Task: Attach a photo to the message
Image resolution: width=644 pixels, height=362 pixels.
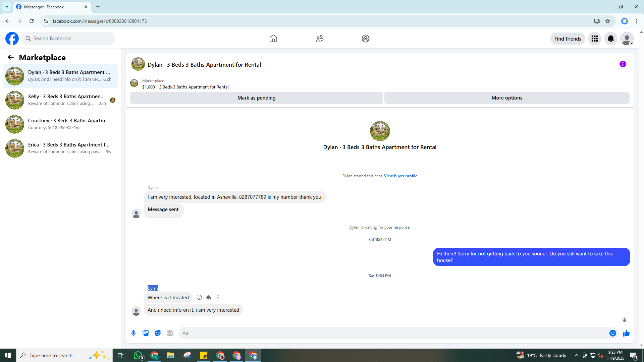Action: click(146, 333)
